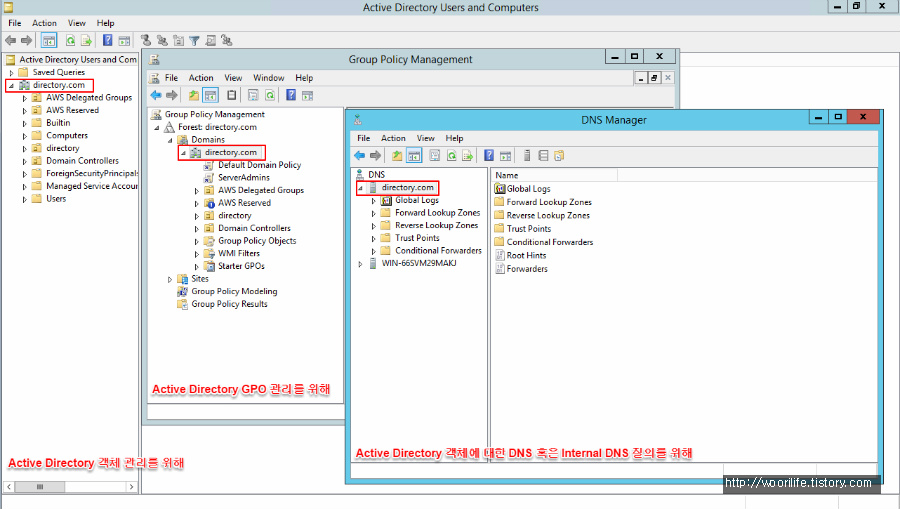
Task: Toggle console tree icon in DNS Manager toolbar
Action: point(414,156)
